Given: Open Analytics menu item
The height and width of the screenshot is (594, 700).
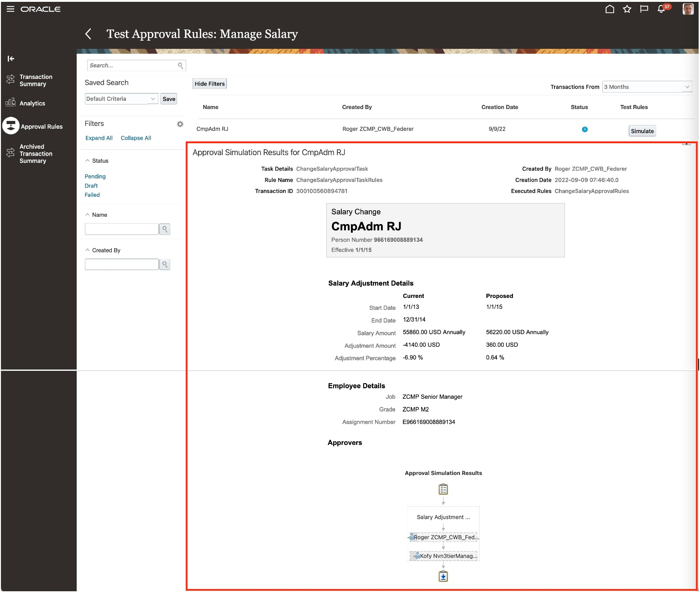Looking at the screenshot, I should click(32, 104).
